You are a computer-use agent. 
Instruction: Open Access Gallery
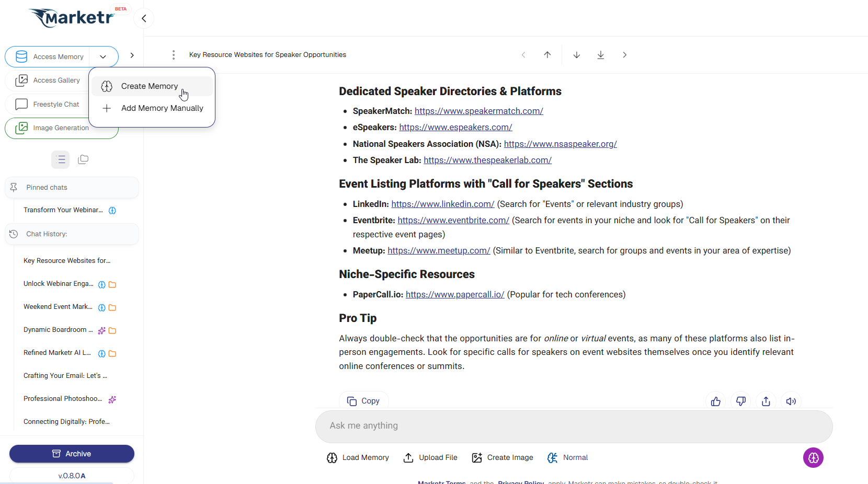48,80
